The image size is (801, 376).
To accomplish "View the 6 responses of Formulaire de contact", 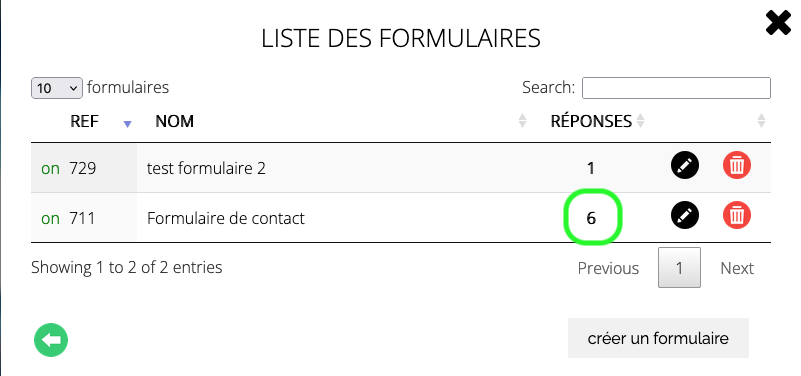I will 592,218.
